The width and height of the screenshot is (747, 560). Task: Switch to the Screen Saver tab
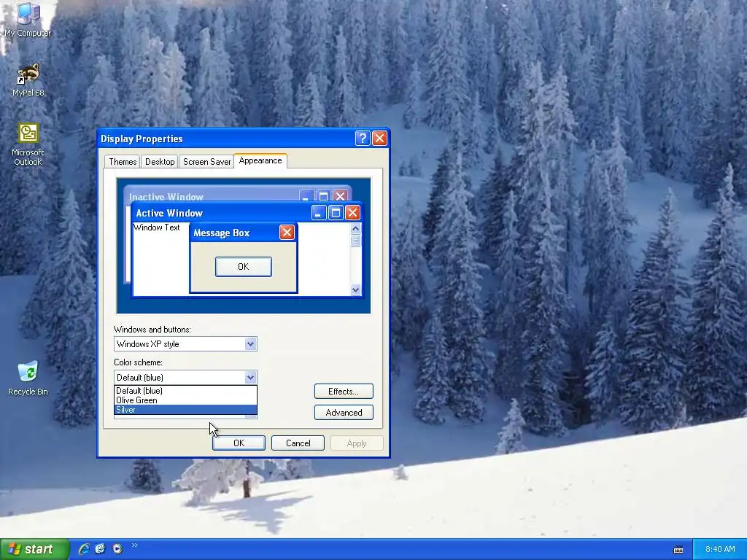click(206, 161)
